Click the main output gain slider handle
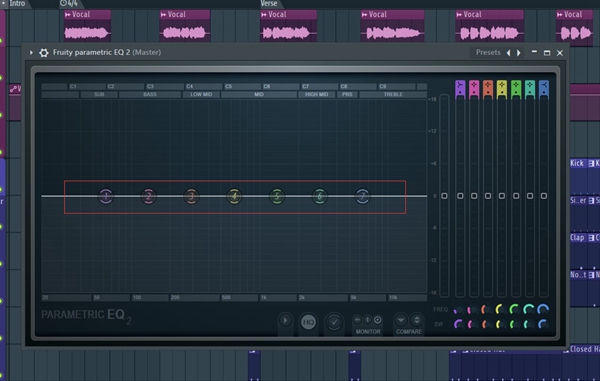 (x=444, y=196)
